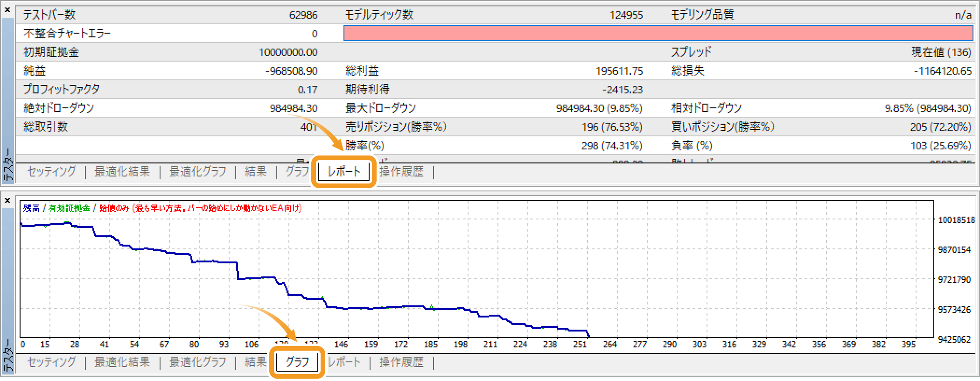
Task: Open 操作履歴 tab in lower panel
Action: (401, 362)
